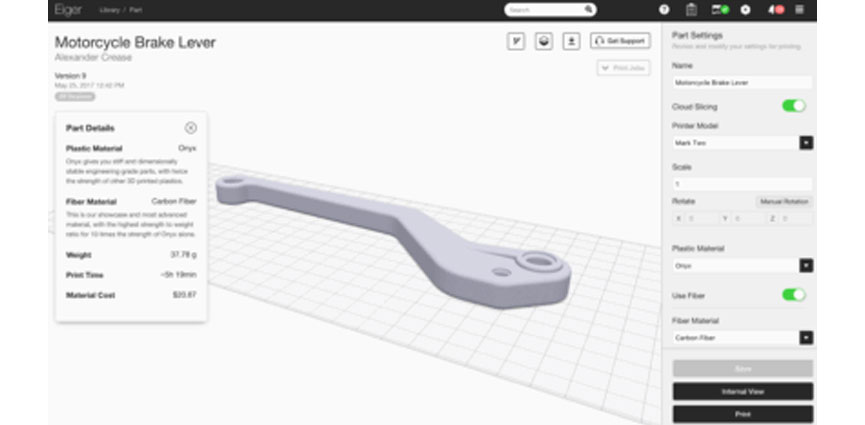Open the settings gear icon
Image resolution: width=865 pixels, height=425 pixels.
point(745,9)
